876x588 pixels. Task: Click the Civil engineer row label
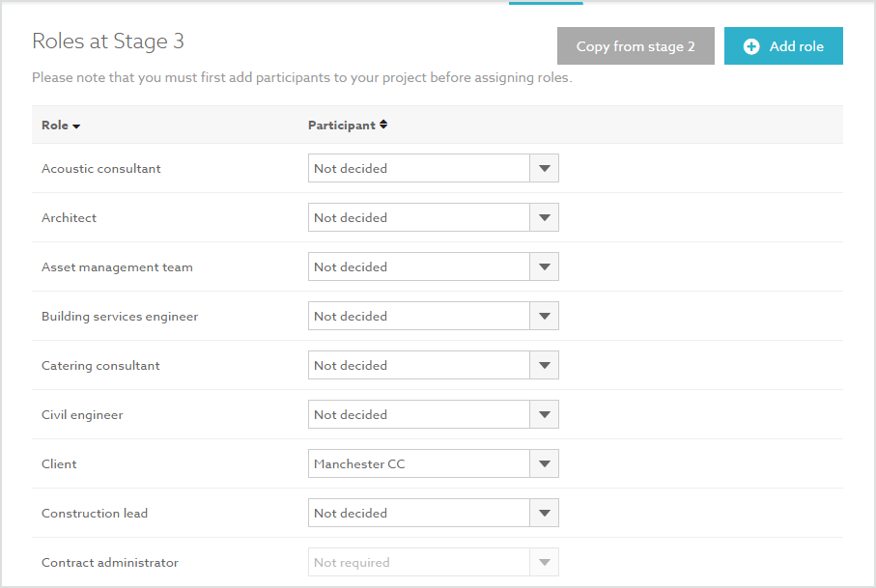[82, 415]
